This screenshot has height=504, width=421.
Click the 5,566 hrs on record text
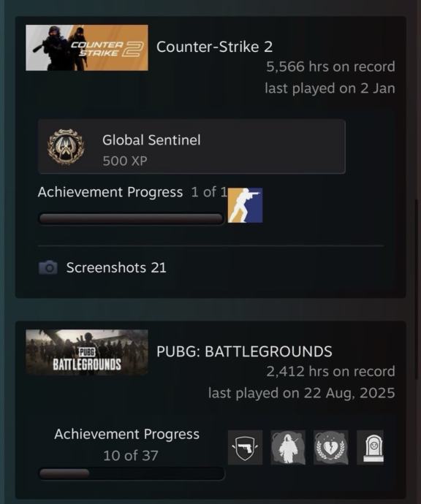[x=330, y=66]
